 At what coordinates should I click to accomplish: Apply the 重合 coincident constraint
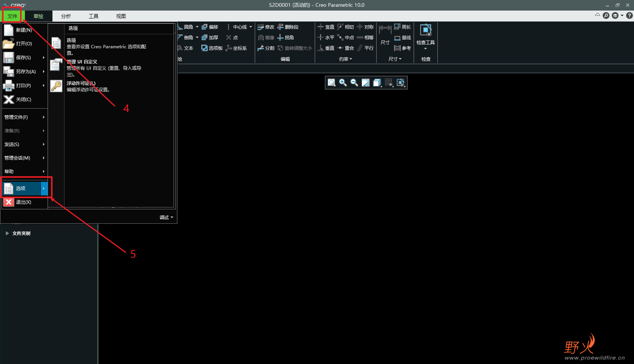pos(346,48)
